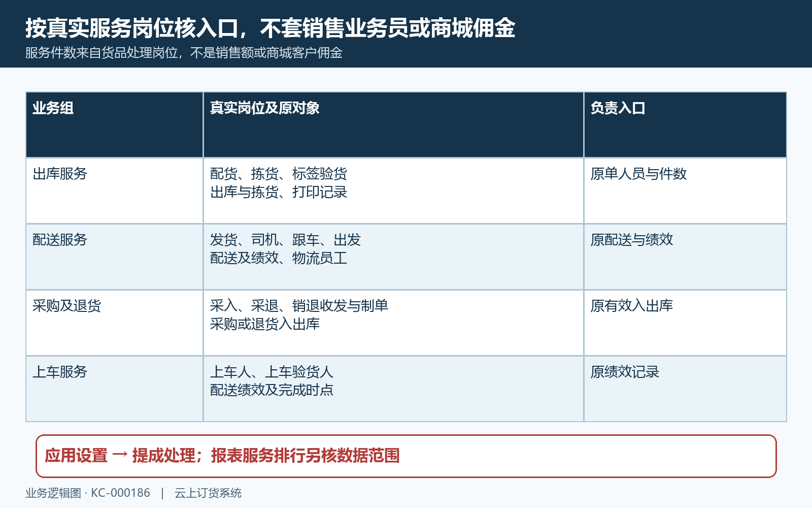Click the text 出库与拣货、打印记录
The height and width of the screenshot is (508, 812).
click(x=279, y=192)
